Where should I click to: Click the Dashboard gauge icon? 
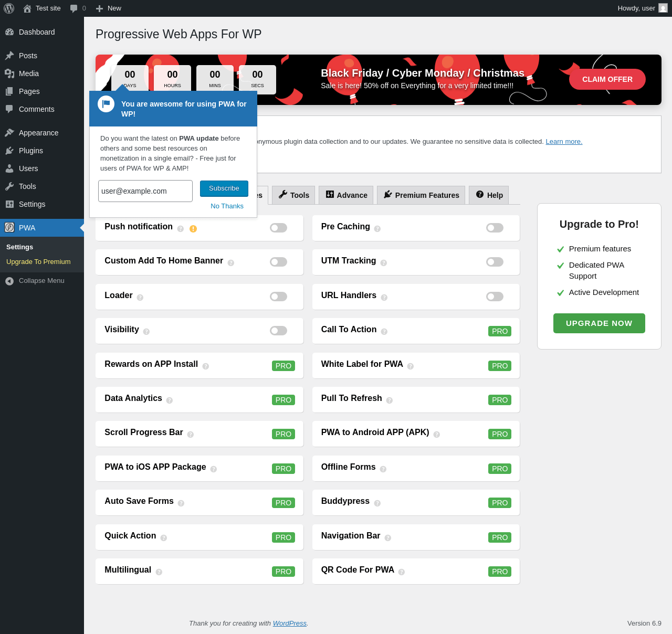9,32
